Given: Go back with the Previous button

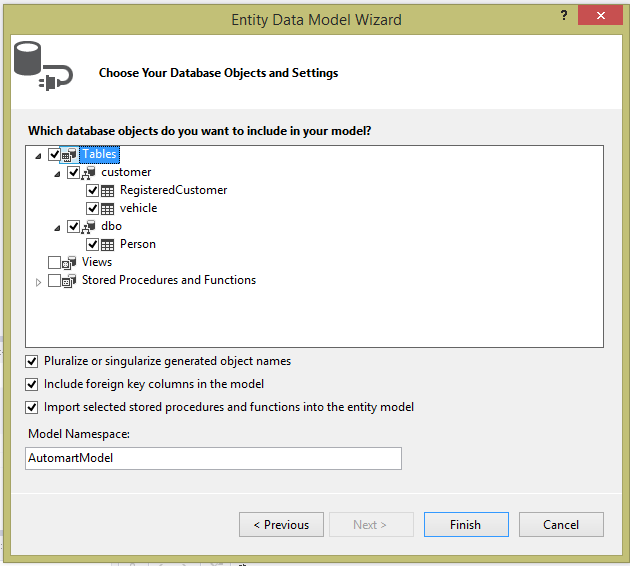Looking at the screenshot, I should pos(281,525).
